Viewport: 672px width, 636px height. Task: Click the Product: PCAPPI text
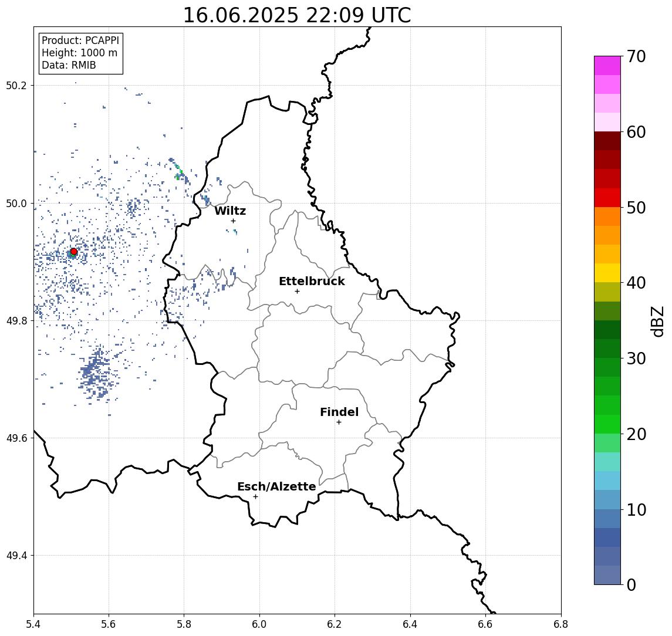point(80,40)
